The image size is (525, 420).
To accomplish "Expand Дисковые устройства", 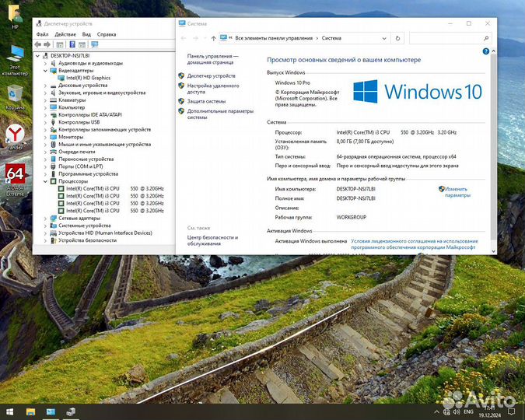I will coord(46,86).
